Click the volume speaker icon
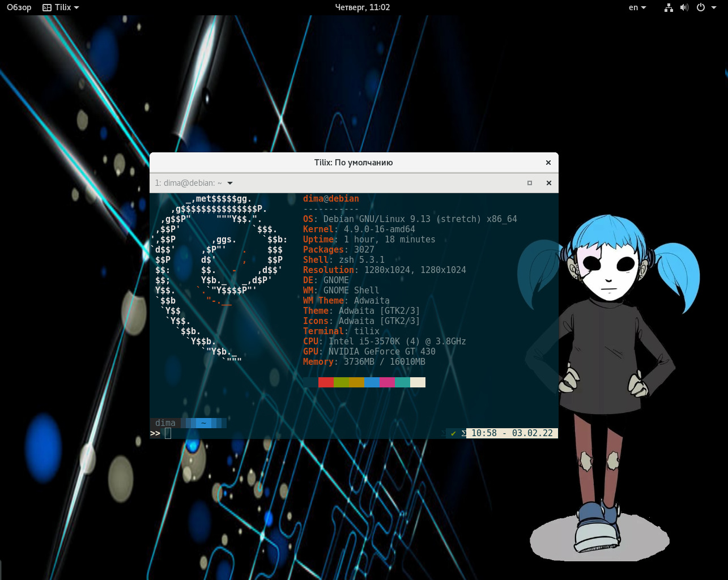The width and height of the screenshot is (728, 580). (x=684, y=7)
